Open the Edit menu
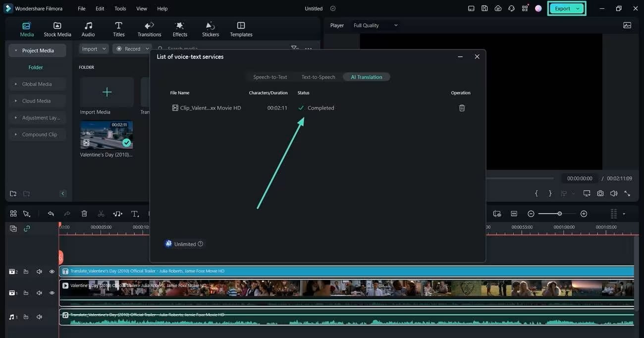644x338 pixels. point(100,8)
